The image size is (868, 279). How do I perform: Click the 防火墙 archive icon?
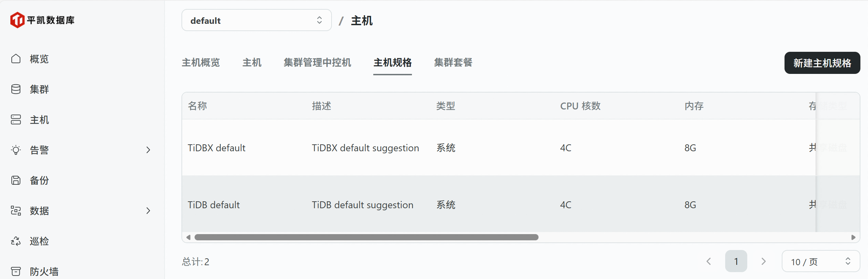point(16,271)
